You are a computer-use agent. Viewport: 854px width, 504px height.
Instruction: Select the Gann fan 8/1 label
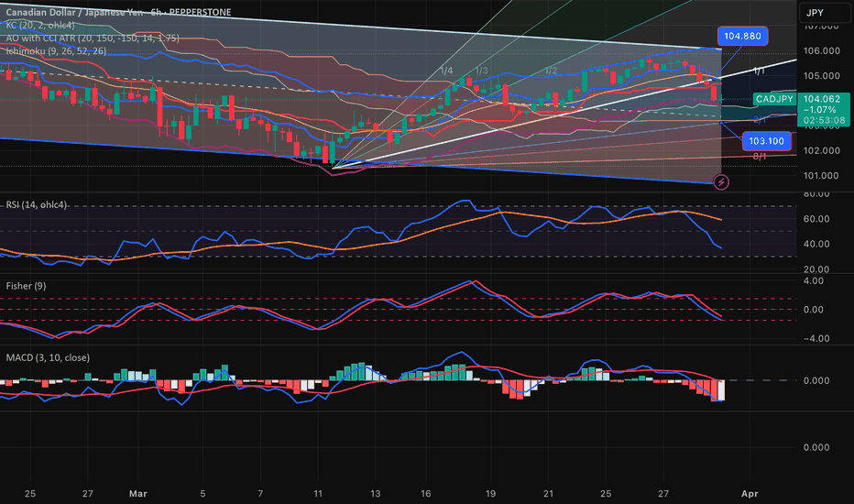tap(760, 157)
